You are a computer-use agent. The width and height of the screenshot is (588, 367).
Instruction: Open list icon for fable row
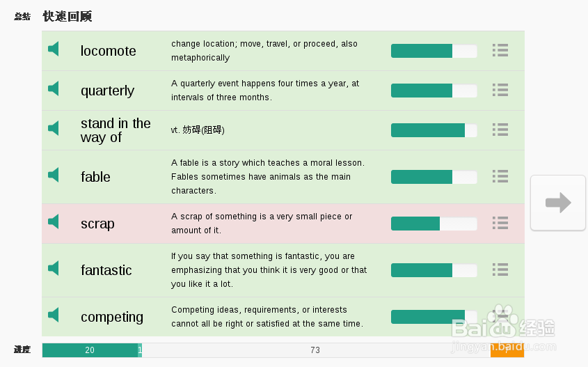(500, 176)
